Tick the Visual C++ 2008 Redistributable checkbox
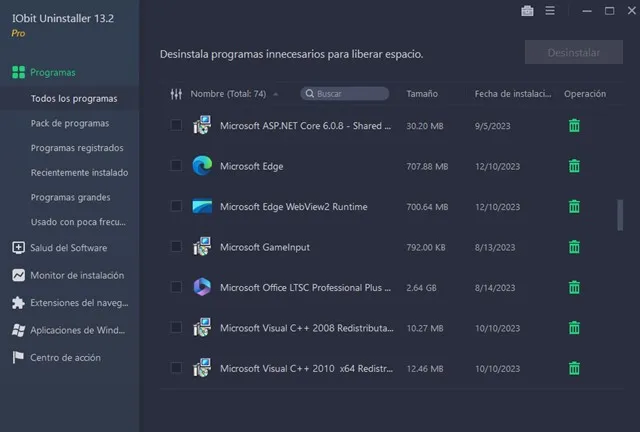 pyautogui.click(x=176, y=327)
